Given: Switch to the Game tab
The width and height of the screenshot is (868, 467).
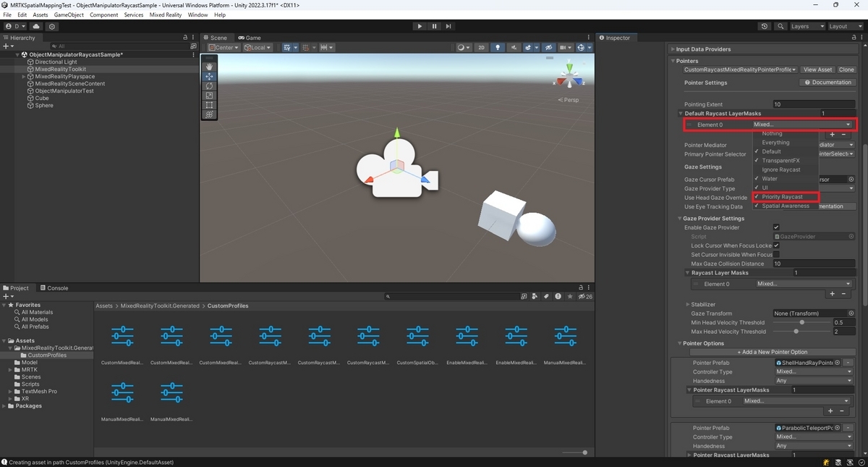Looking at the screenshot, I should (x=248, y=38).
